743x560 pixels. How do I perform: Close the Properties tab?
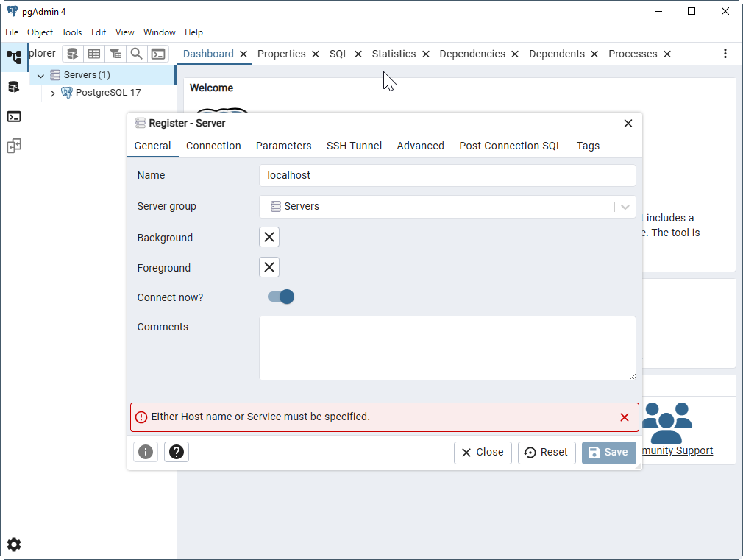tap(316, 54)
